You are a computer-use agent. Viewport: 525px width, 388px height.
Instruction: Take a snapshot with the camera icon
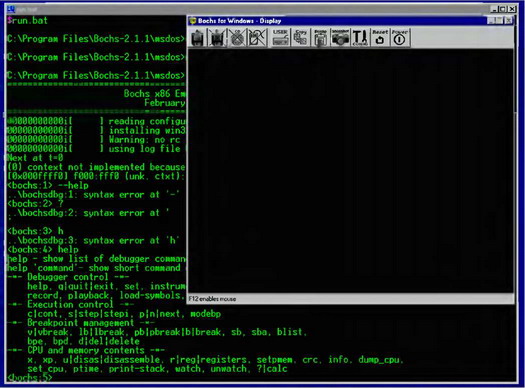click(340, 37)
